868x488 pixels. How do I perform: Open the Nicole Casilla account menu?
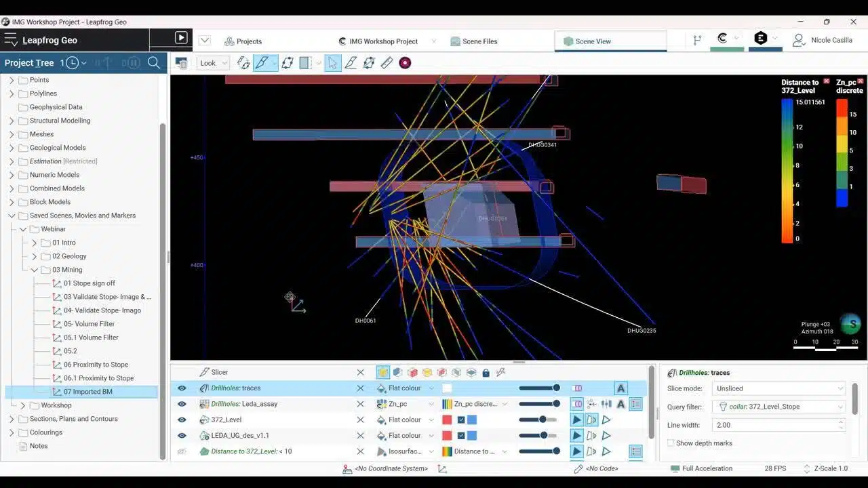(x=823, y=41)
